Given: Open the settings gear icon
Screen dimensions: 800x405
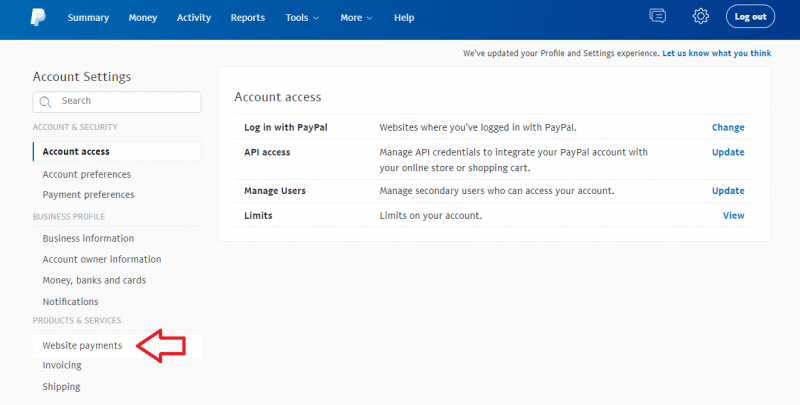Looking at the screenshot, I should pyautogui.click(x=701, y=16).
